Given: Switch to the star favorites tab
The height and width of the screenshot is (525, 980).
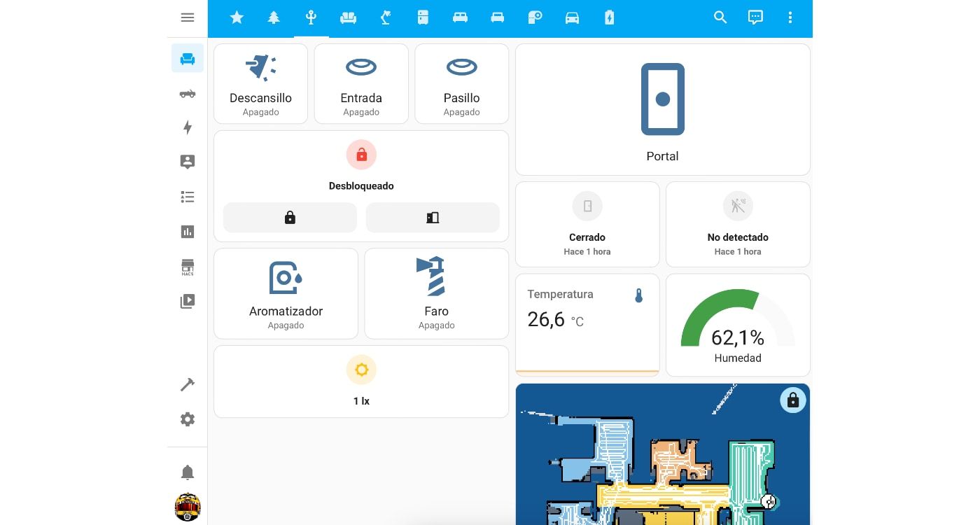Looking at the screenshot, I should coord(237,18).
